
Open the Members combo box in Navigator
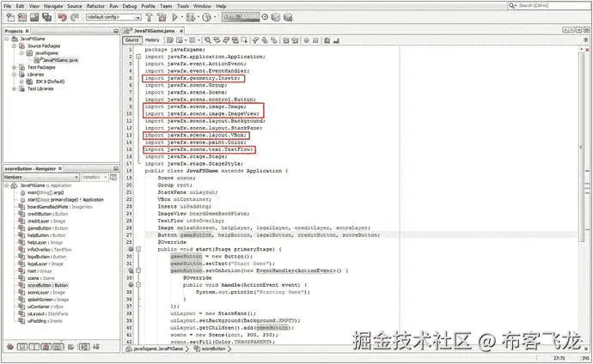point(41,177)
